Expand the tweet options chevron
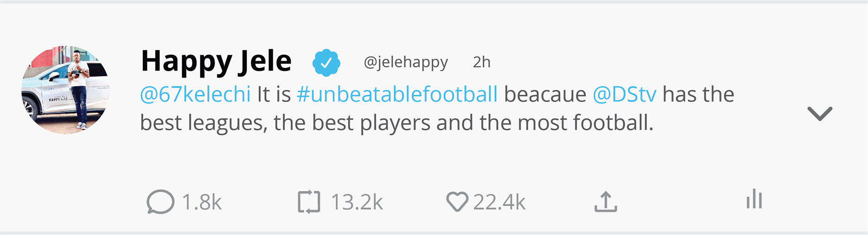Viewport: 868px width, 235px height. [x=820, y=113]
